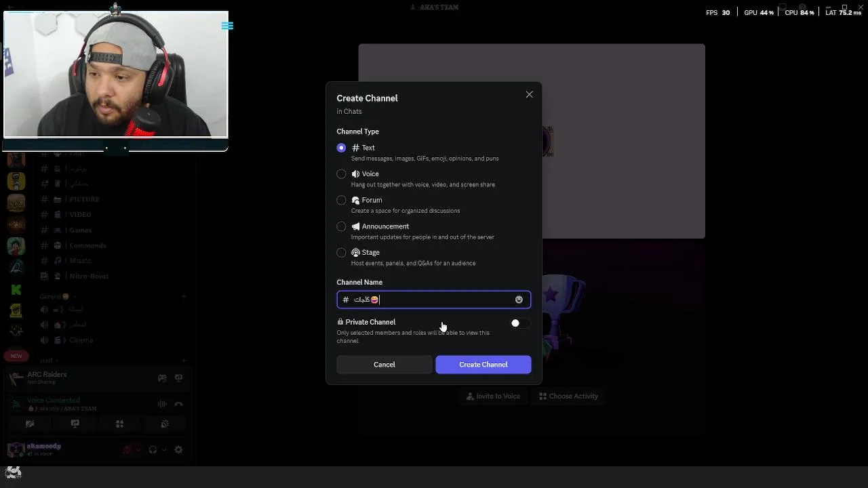Select the Voice channel type radio button
This screenshot has width=868, height=488.
[341, 174]
